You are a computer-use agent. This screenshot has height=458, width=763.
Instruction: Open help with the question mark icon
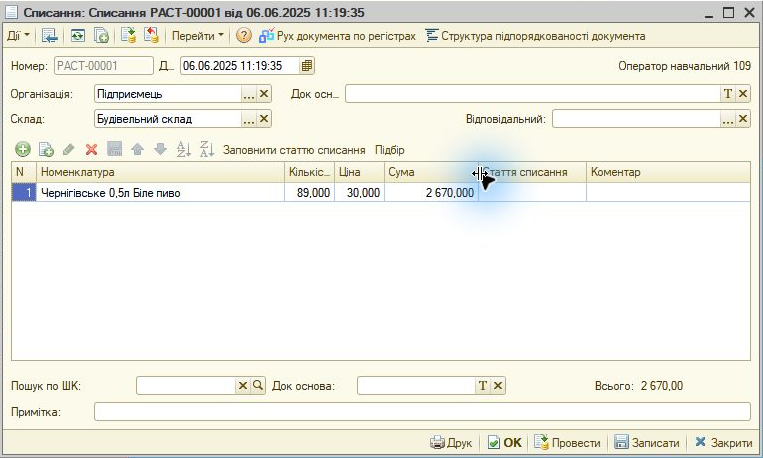243,36
